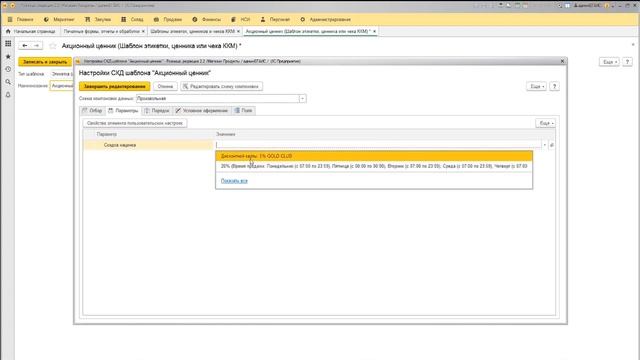Screen dimensions: 640x360
Task: Click Показать все link
Action: [234, 181]
